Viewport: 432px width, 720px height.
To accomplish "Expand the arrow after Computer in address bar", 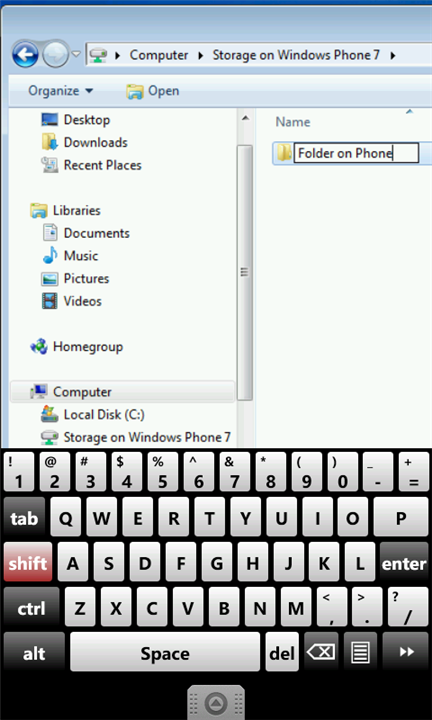I will (x=200, y=56).
